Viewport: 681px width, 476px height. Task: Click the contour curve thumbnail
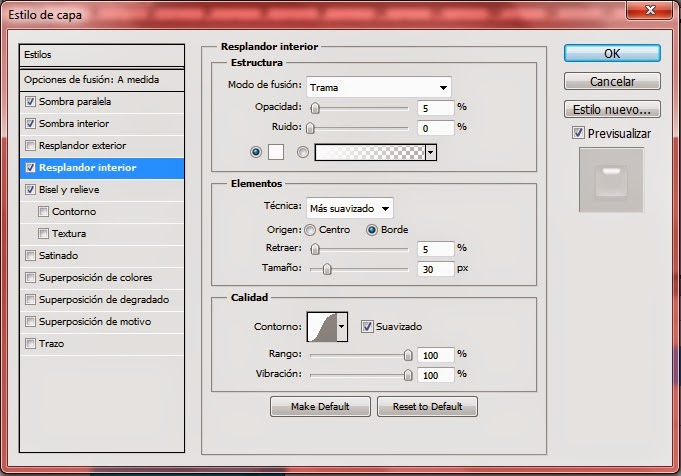[x=322, y=327]
